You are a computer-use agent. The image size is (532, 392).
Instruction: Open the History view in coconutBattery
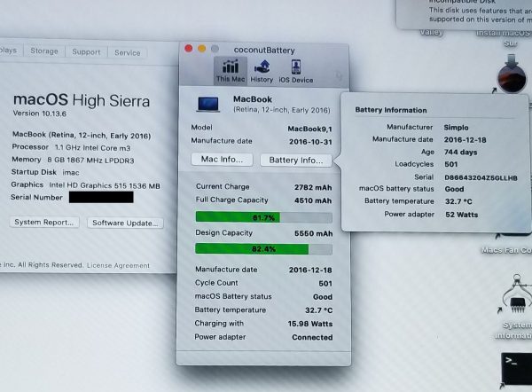coord(262,70)
